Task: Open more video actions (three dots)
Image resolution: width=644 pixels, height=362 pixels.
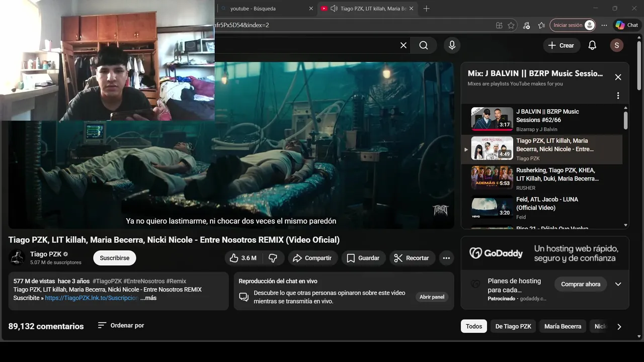Action: tap(446, 258)
